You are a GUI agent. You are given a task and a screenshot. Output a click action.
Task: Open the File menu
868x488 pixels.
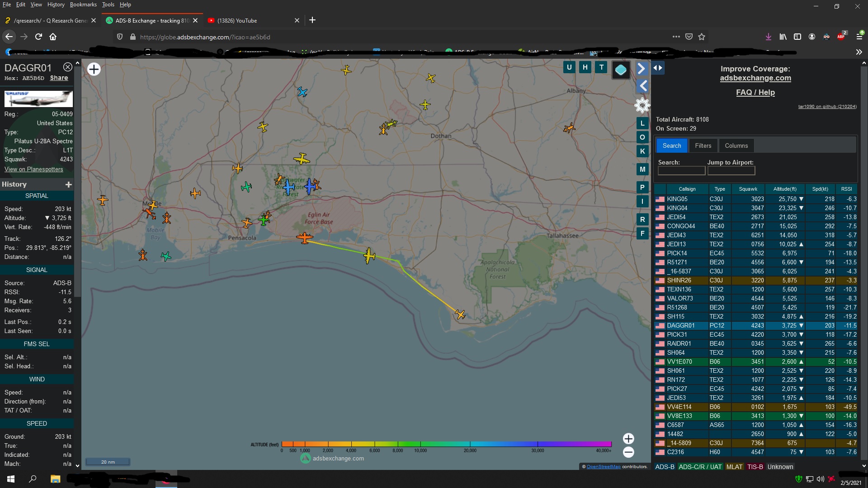[7, 5]
